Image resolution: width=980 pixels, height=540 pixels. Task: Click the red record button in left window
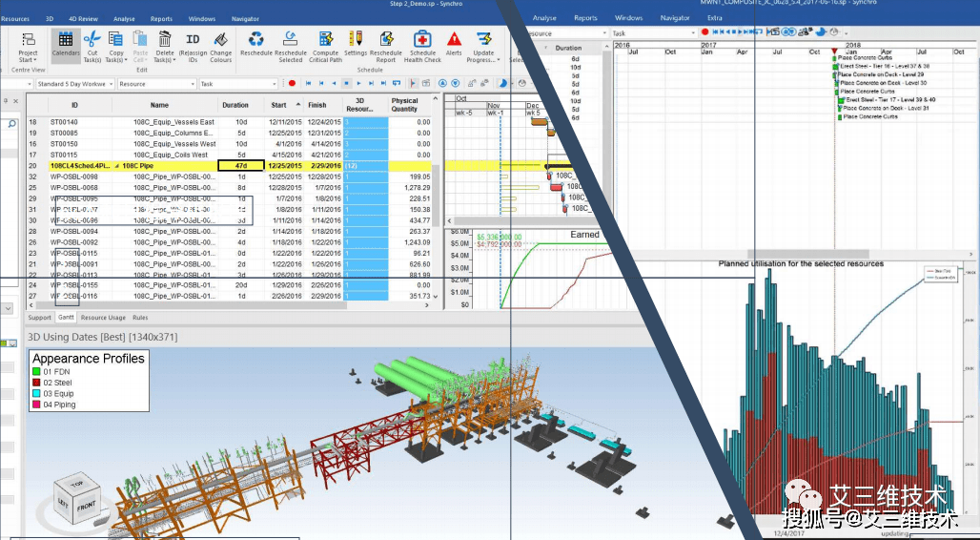[292, 83]
